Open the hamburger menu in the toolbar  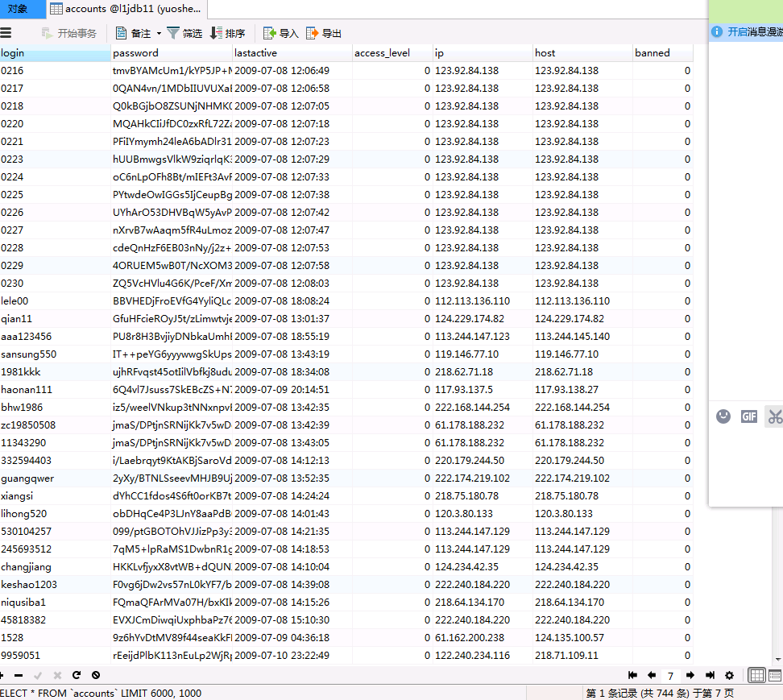click(6, 33)
